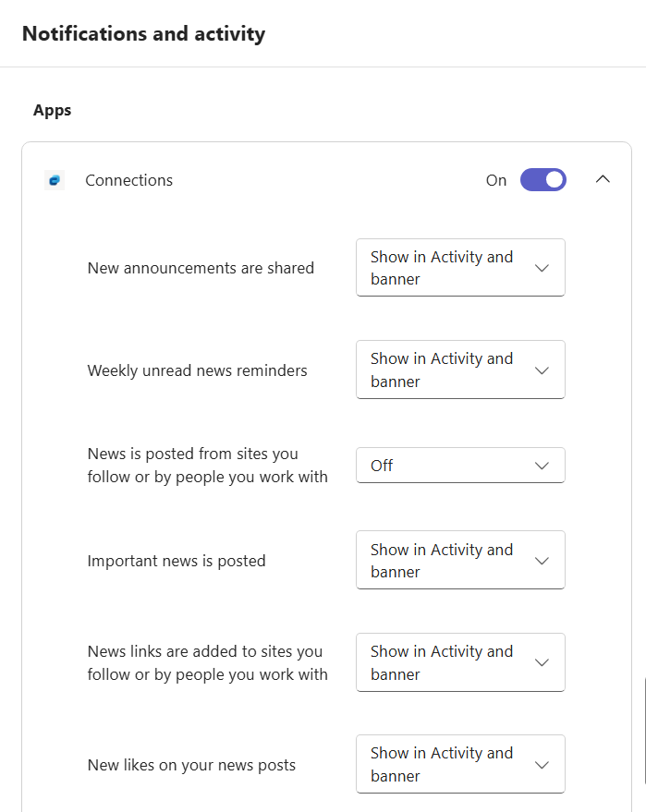Open the "New likes on your news posts" dropdown
The width and height of the screenshot is (646, 812).
click(460, 764)
